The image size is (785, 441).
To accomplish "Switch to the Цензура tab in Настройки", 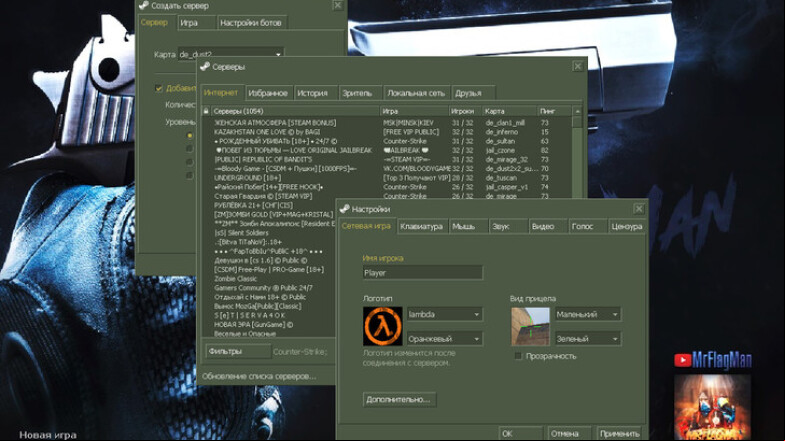I will coord(626,226).
